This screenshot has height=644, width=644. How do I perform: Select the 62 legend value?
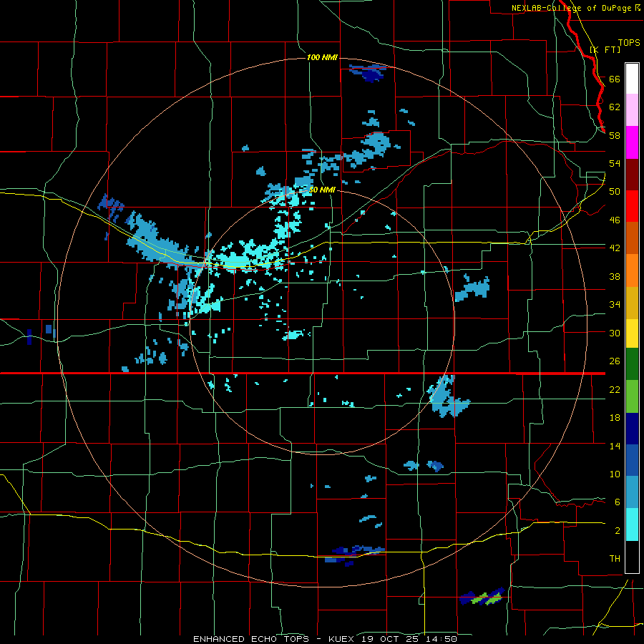[615, 107]
